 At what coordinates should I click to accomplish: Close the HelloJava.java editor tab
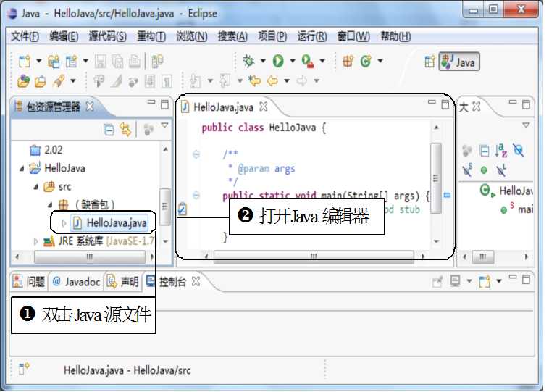tap(264, 106)
